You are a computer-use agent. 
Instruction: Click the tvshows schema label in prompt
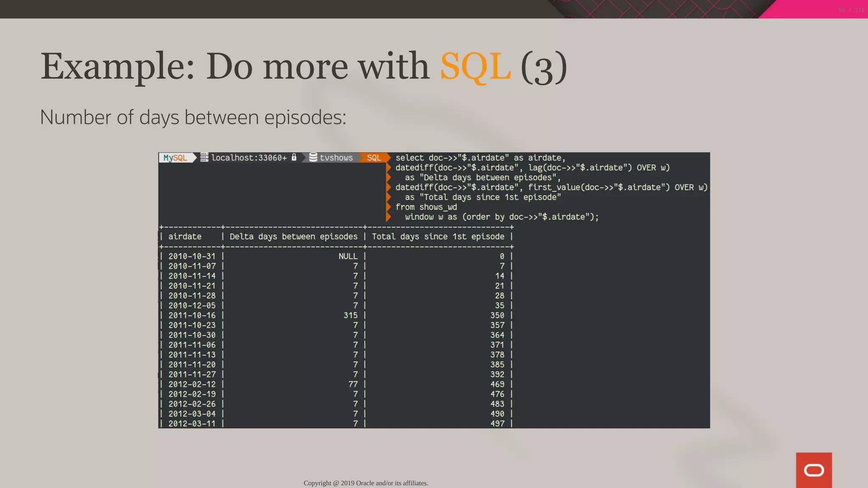(336, 158)
